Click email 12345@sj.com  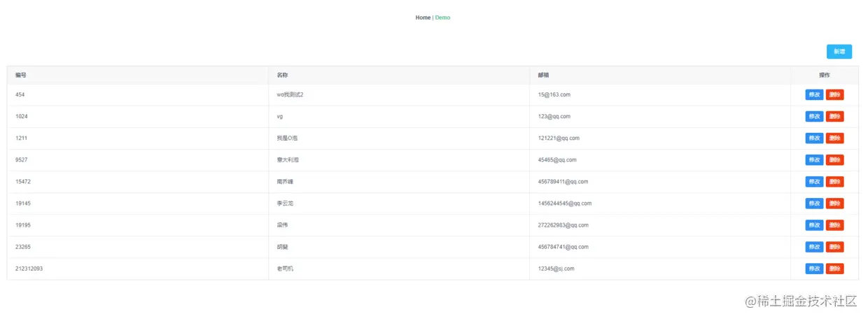point(556,268)
